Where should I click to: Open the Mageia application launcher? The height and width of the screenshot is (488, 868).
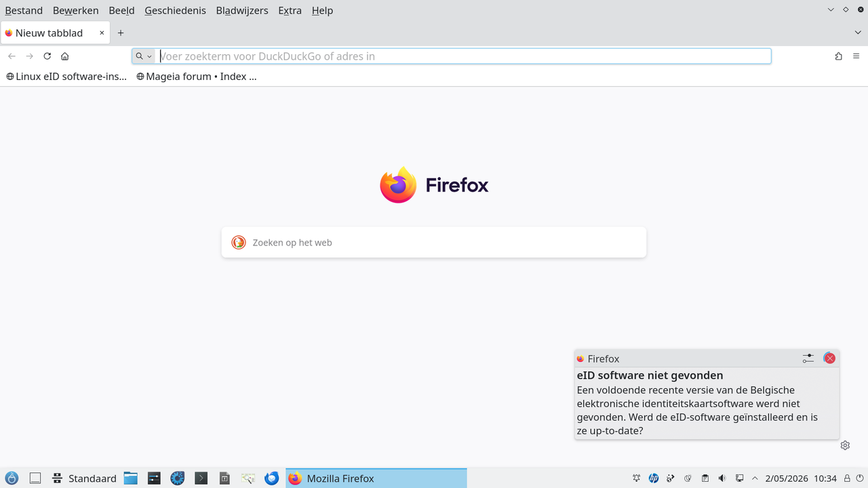pyautogui.click(x=12, y=479)
